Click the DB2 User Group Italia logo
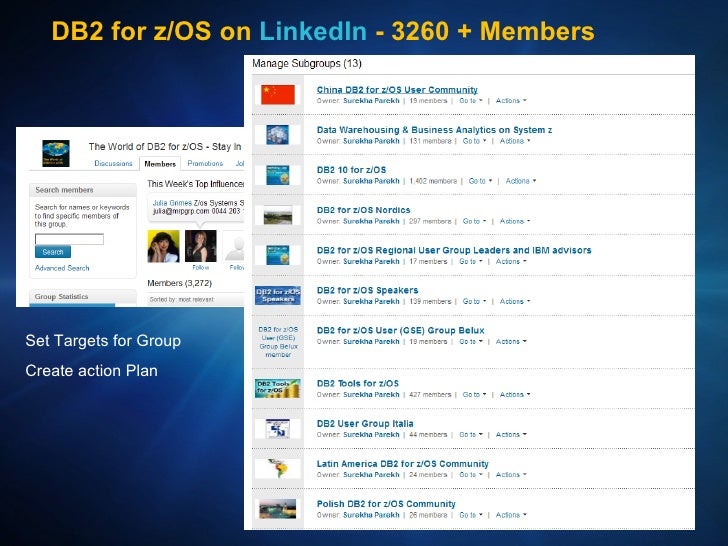This screenshot has height=546, width=728. [278, 429]
